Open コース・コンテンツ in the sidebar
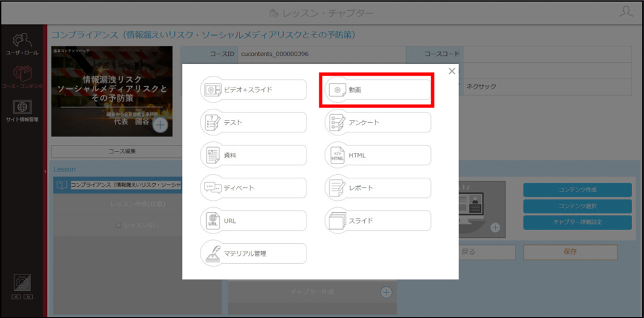Image resolution: width=644 pixels, height=318 pixels. coord(22,78)
